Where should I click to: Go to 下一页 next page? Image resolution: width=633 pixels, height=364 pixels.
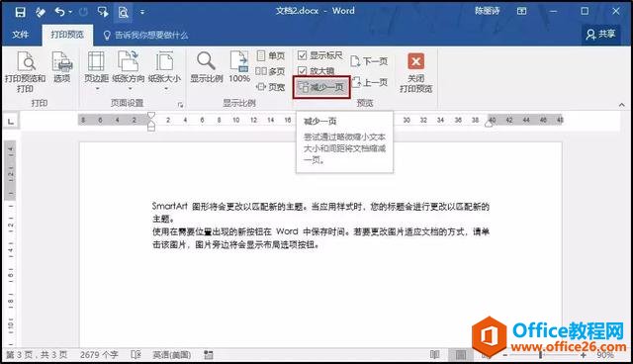pyautogui.click(x=369, y=61)
